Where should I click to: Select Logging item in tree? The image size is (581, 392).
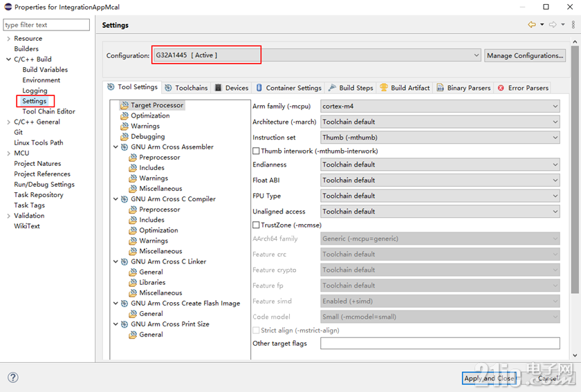point(35,91)
